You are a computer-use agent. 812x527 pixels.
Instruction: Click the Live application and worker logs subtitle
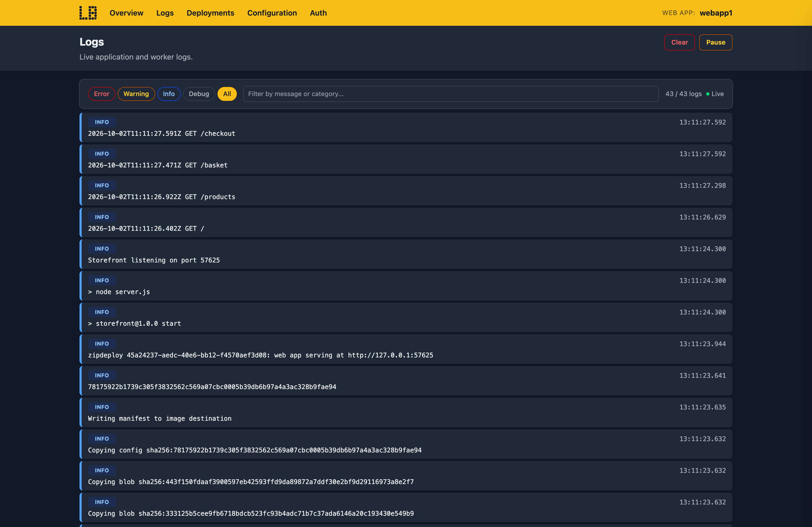click(136, 57)
